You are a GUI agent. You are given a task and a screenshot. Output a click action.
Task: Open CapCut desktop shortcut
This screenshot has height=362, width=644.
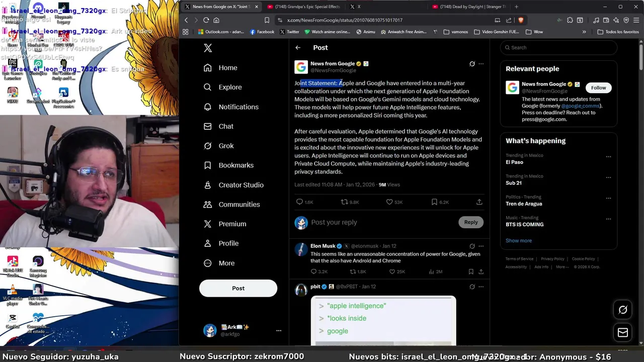point(13,321)
